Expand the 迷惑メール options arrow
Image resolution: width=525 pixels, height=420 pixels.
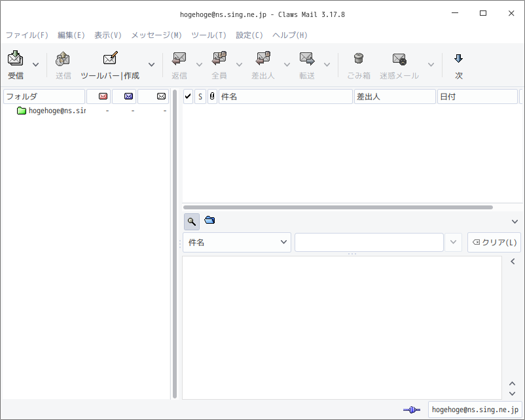[431, 65]
